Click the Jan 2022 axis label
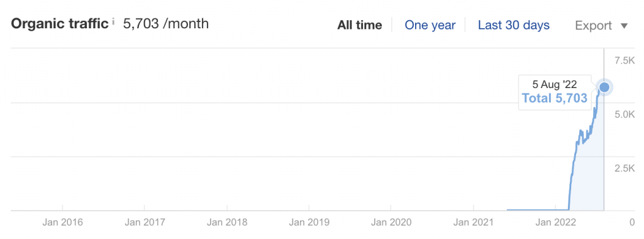 pyautogui.click(x=556, y=223)
